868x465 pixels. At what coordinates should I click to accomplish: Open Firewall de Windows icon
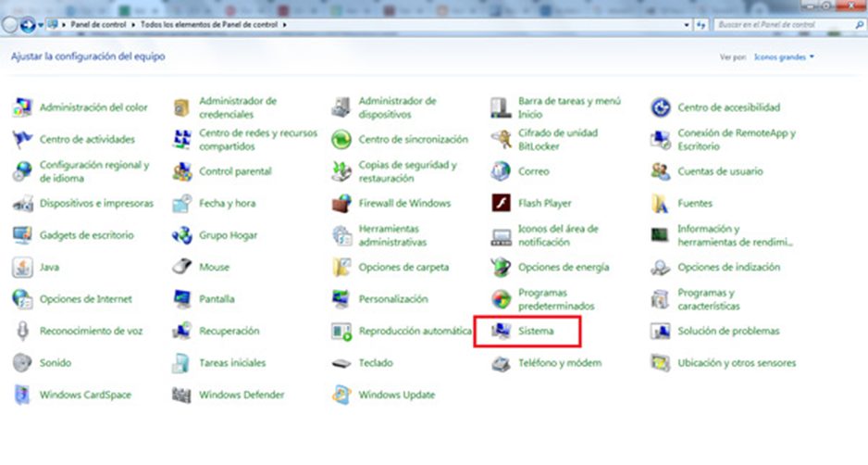[x=341, y=204]
